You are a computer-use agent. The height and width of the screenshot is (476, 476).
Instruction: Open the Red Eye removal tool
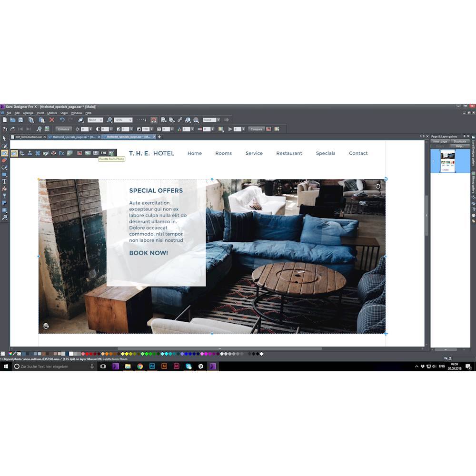tap(53, 153)
